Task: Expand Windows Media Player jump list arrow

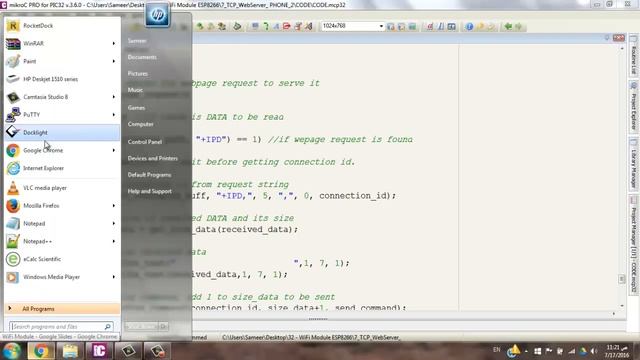Action: (114, 277)
